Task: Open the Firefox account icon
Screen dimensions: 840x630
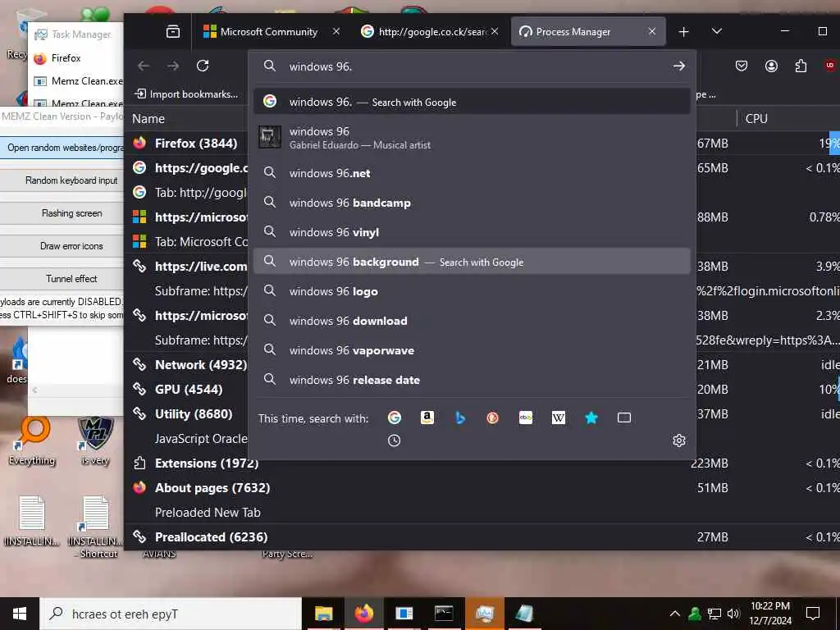Action: pos(771,66)
